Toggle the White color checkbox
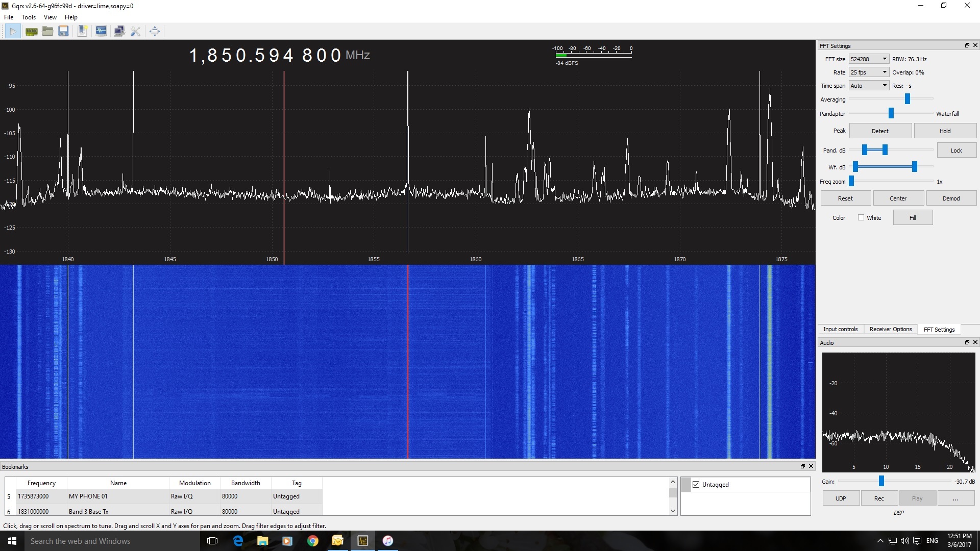 coord(861,218)
